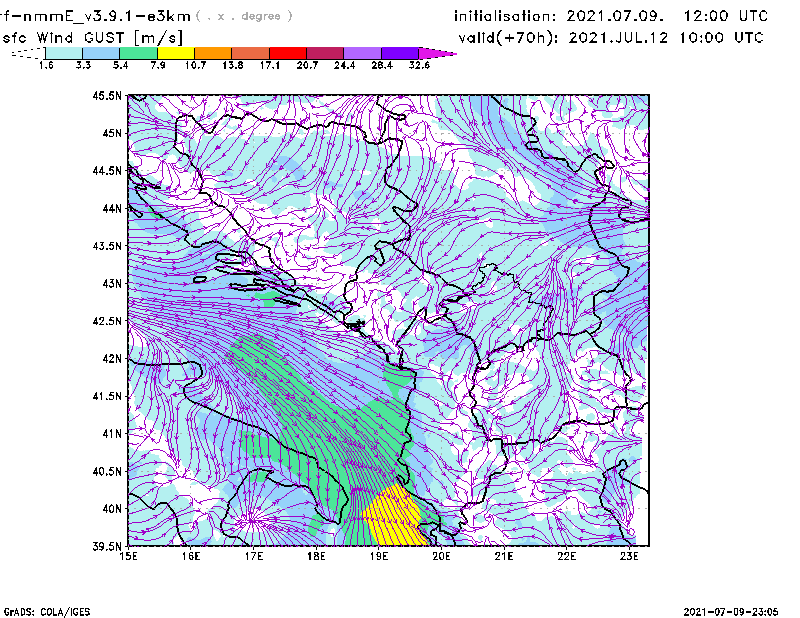
Task: Click the '2021-07-09-23:05' timestamp
Action: 731,612
